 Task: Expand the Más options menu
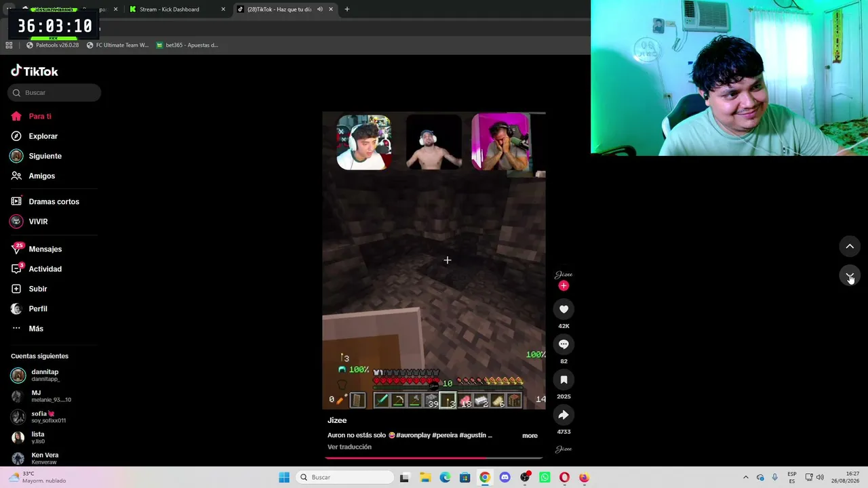point(27,329)
